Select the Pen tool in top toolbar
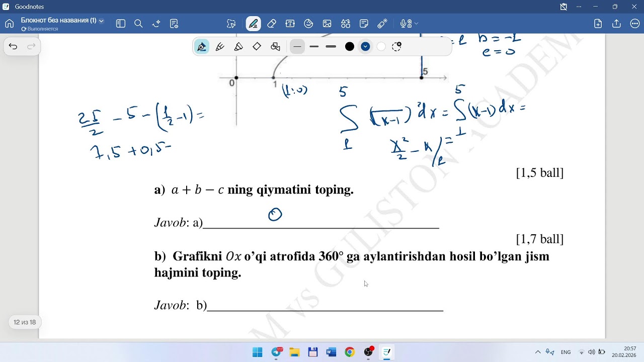Screen dimensions: 644x362 tap(253, 24)
